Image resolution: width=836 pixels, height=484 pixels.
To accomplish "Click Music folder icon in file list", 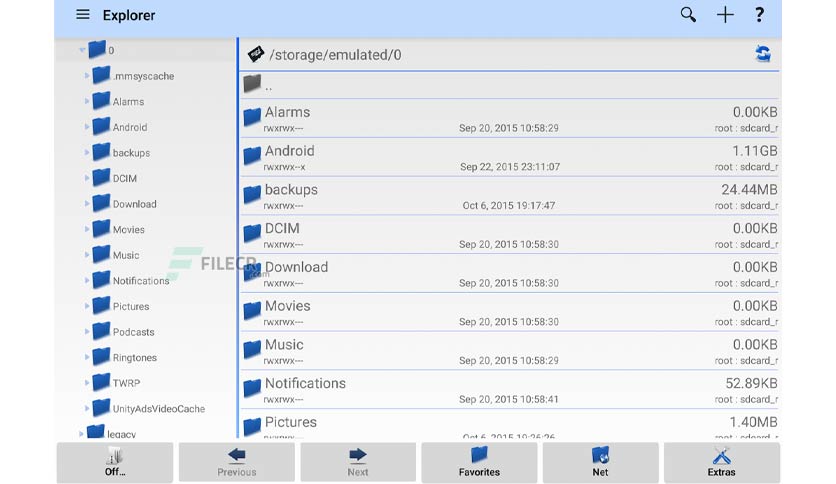I will click(252, 349).
